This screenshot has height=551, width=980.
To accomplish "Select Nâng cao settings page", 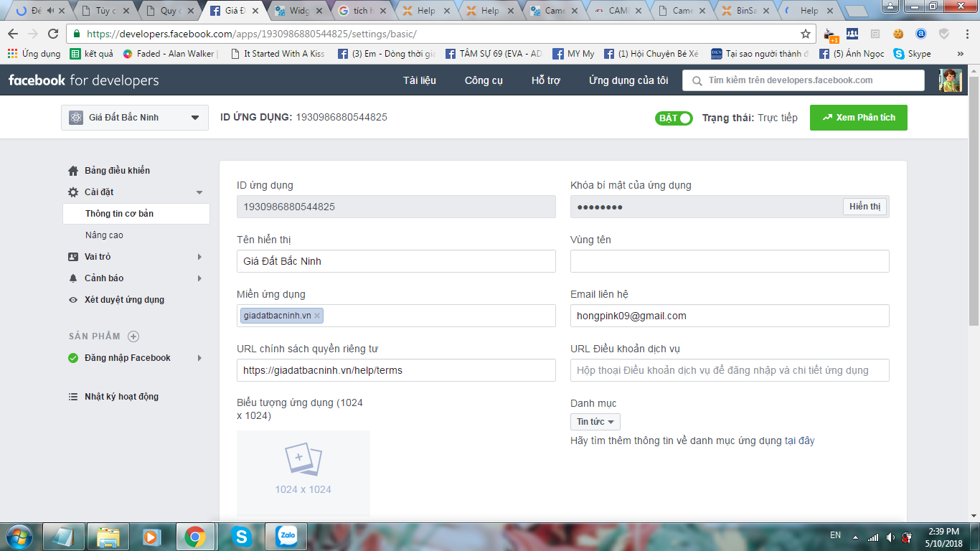I will click(104, 235).
